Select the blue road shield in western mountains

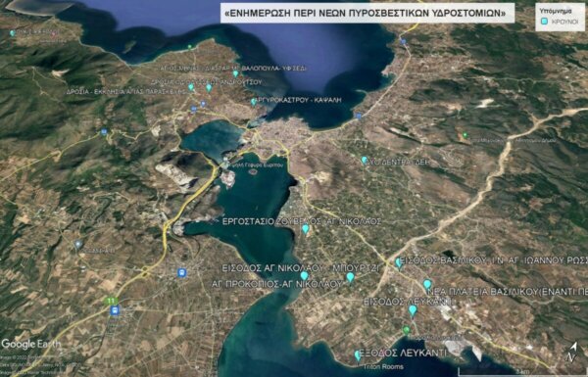click(104, 132)
